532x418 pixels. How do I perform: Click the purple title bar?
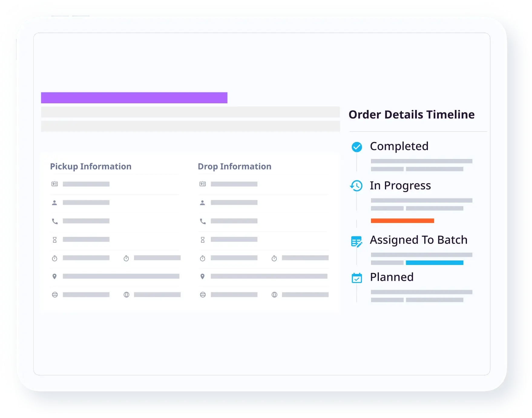[134, 98]
